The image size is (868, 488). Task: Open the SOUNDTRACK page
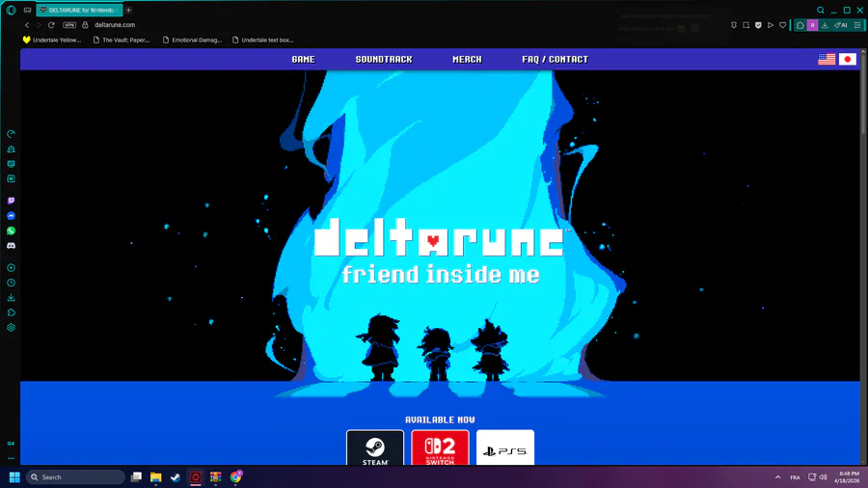tap(384, 59)
